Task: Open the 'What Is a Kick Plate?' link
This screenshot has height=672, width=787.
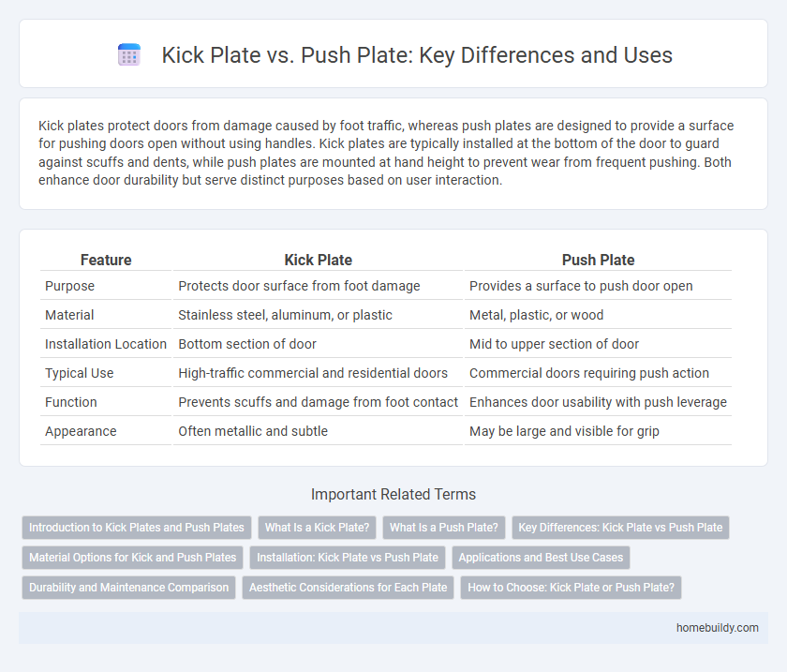Action: (x=316, y=528)
